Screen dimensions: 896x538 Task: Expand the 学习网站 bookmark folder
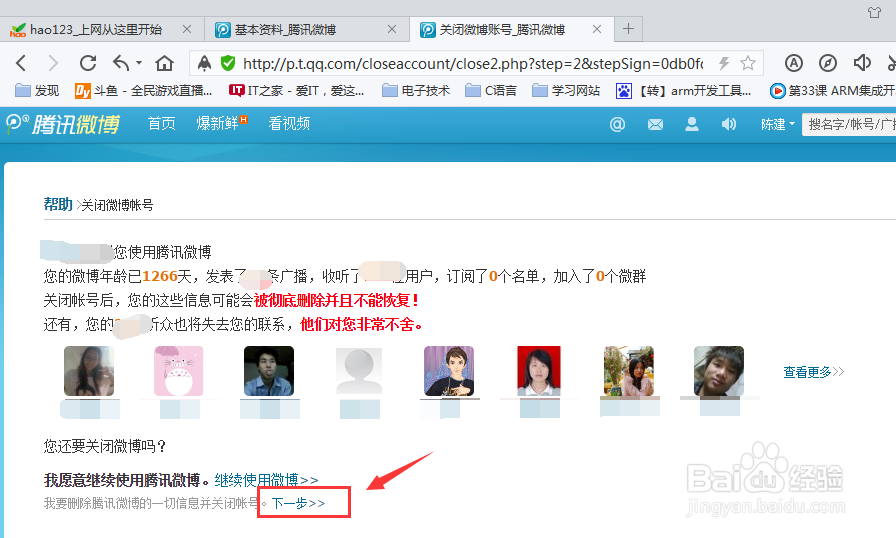pos(566,90)
